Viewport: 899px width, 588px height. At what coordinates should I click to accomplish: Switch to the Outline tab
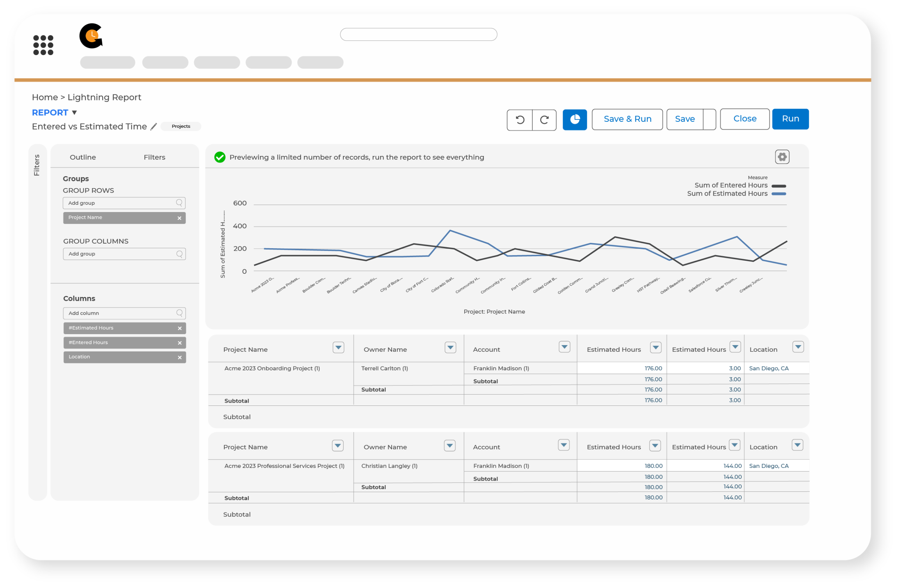(x=83, y=157)
